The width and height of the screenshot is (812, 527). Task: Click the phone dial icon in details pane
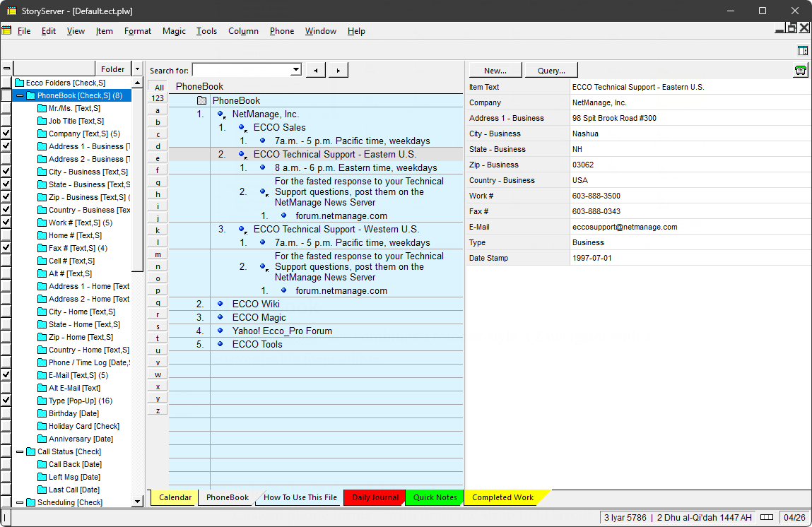[x=800, y=71]
